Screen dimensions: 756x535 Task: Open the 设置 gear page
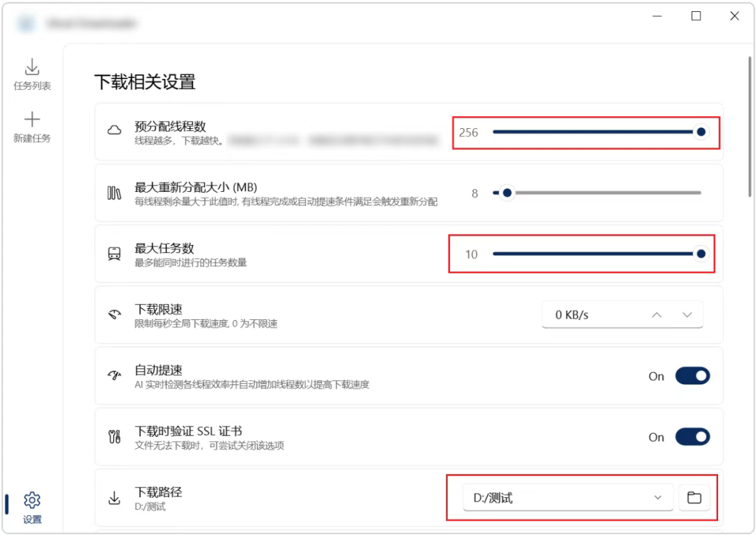(31, 507)
